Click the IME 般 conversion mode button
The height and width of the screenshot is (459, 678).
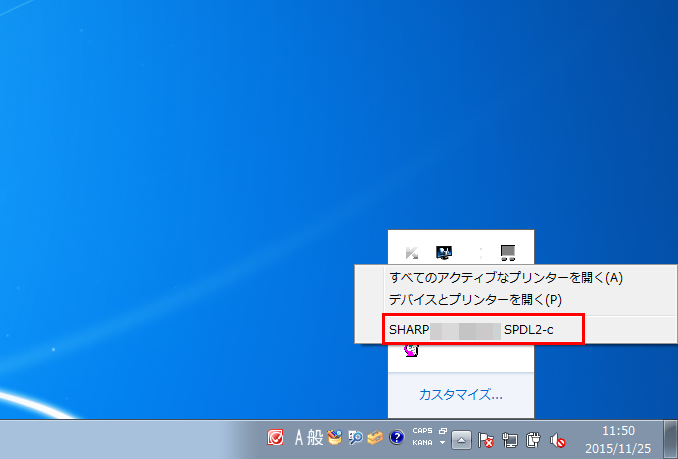click(x=314, y=438)
